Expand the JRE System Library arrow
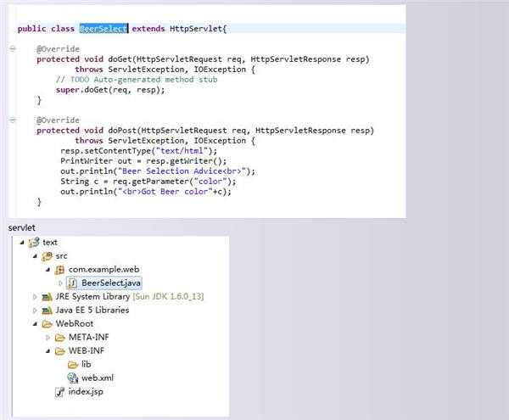Image resolution: width=509 pixels, height=420 pixels. point(35,297)
